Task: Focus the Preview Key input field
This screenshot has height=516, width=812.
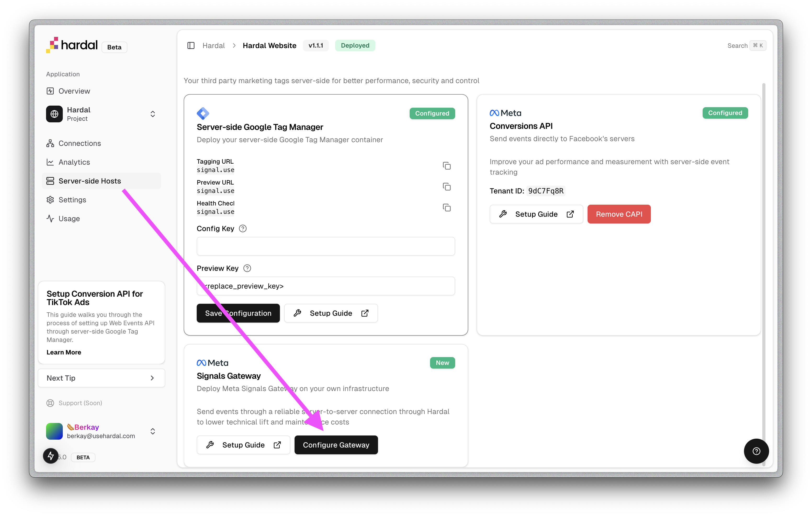Action: coord(326,286)
